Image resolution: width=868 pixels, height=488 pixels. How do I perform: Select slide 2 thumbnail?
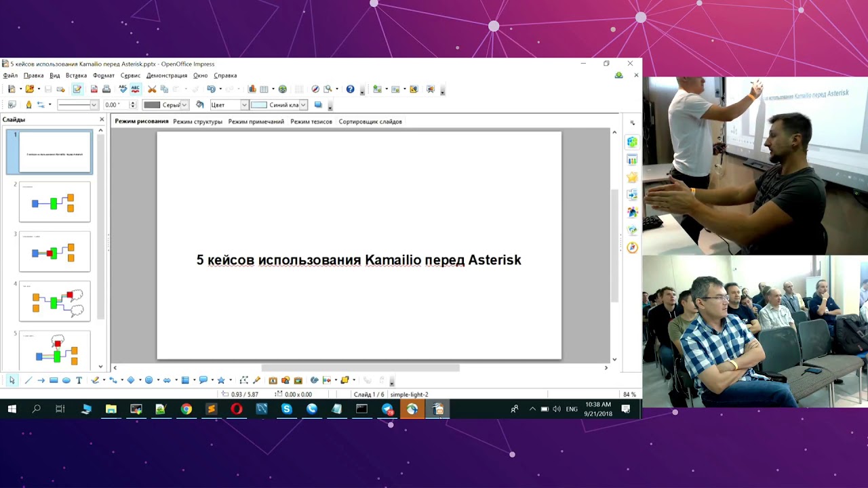point(54,201)
